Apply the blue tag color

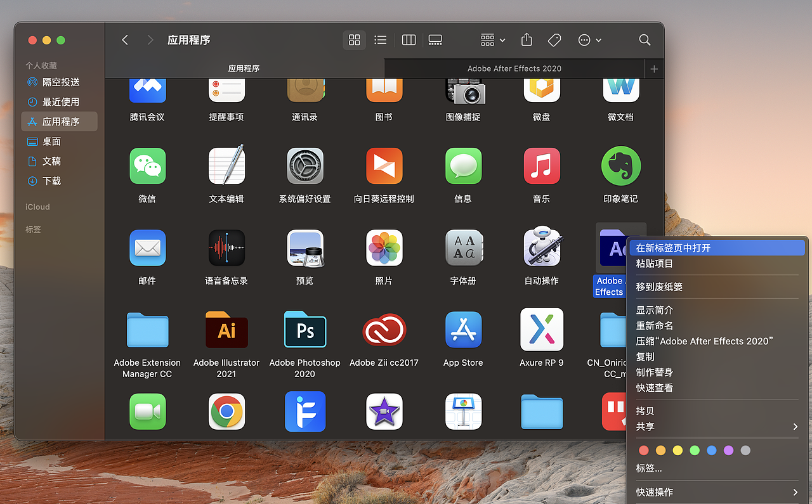[712, 450]
